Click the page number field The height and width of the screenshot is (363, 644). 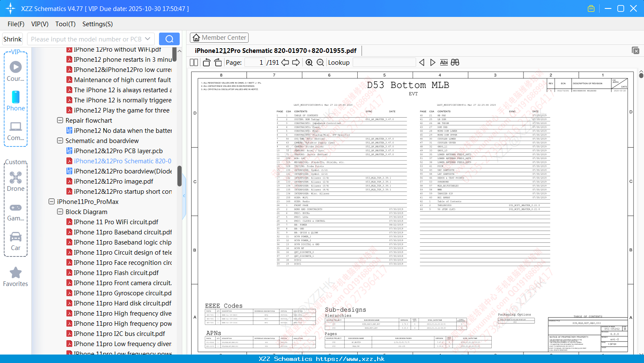255,62
